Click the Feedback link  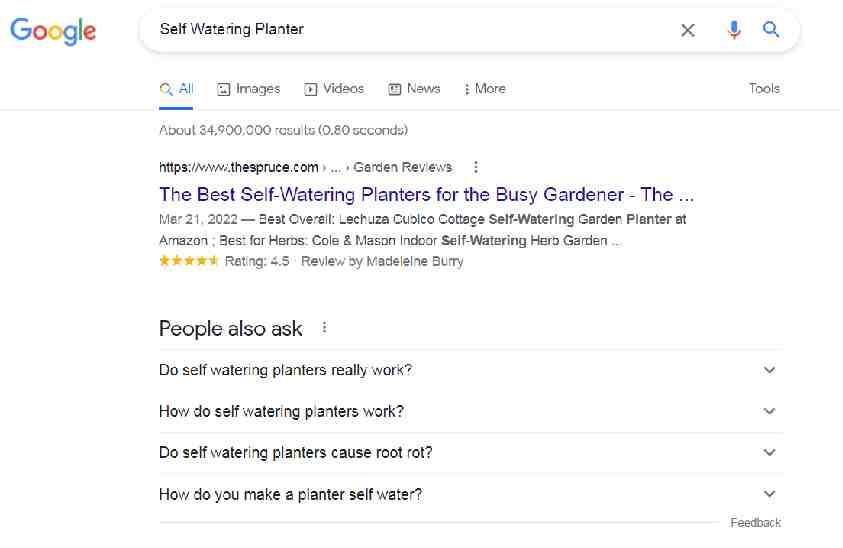pos(755,523)
